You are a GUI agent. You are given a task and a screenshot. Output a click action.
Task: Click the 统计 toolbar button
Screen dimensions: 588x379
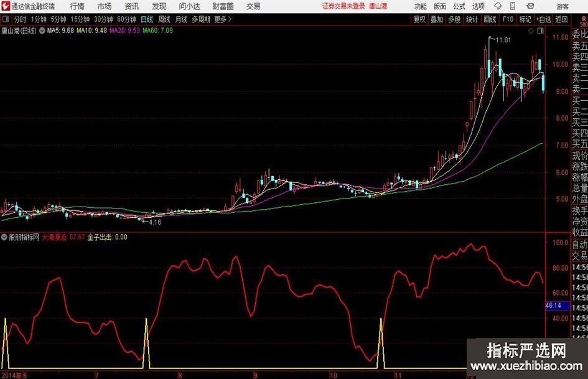(x=472, y=19)
